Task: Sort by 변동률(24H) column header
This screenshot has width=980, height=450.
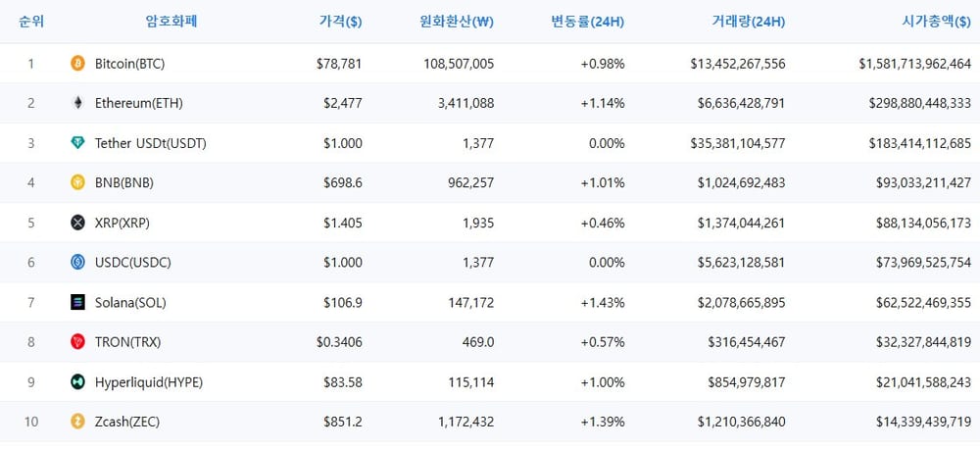Action: (x=587, y=22)
